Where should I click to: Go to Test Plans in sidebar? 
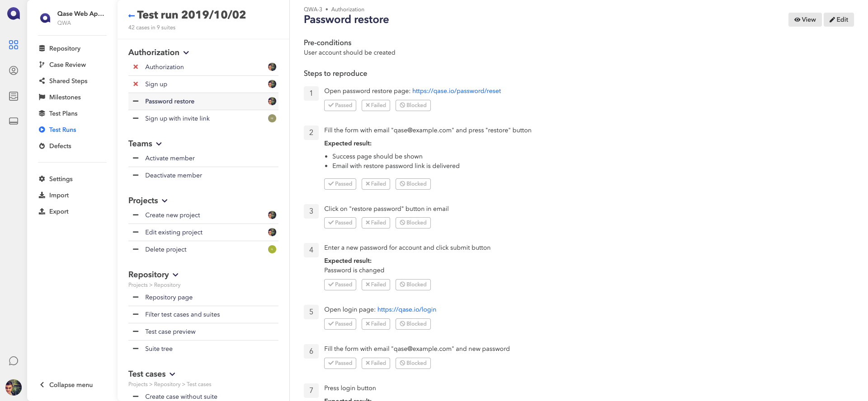tap(63, 113)
